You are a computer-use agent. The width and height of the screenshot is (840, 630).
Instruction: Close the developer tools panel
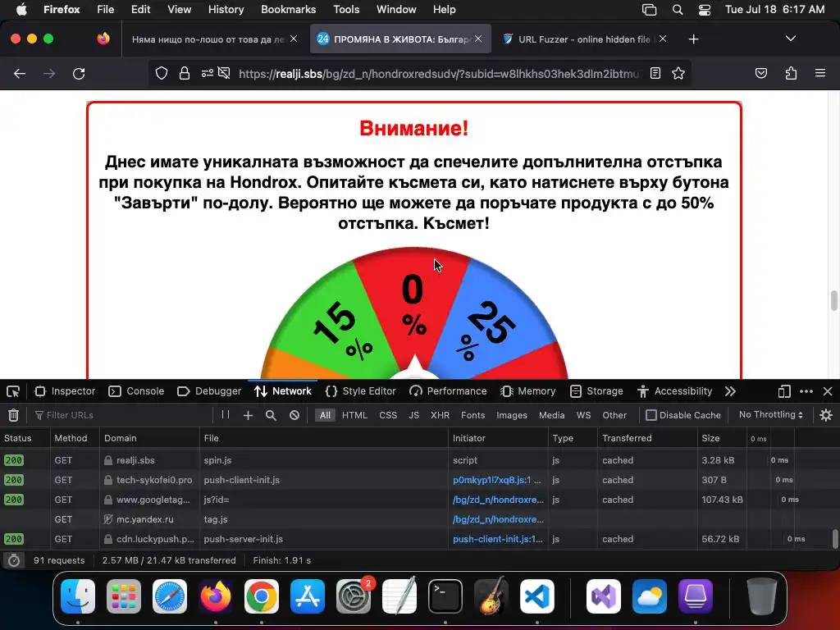828,391
